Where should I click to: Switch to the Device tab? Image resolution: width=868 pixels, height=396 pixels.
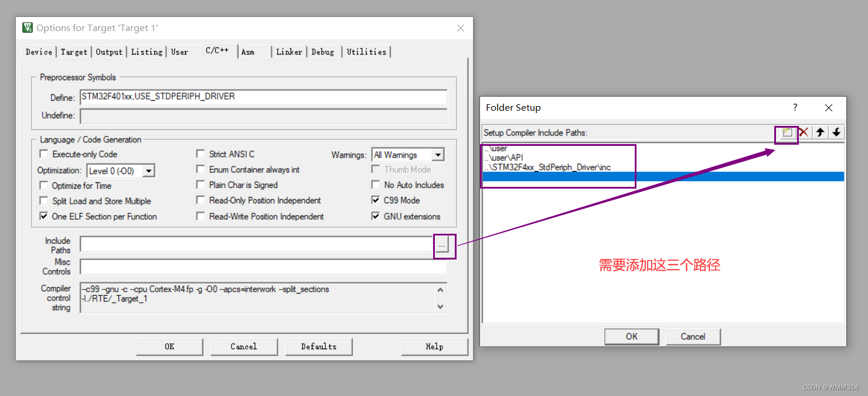38,52
